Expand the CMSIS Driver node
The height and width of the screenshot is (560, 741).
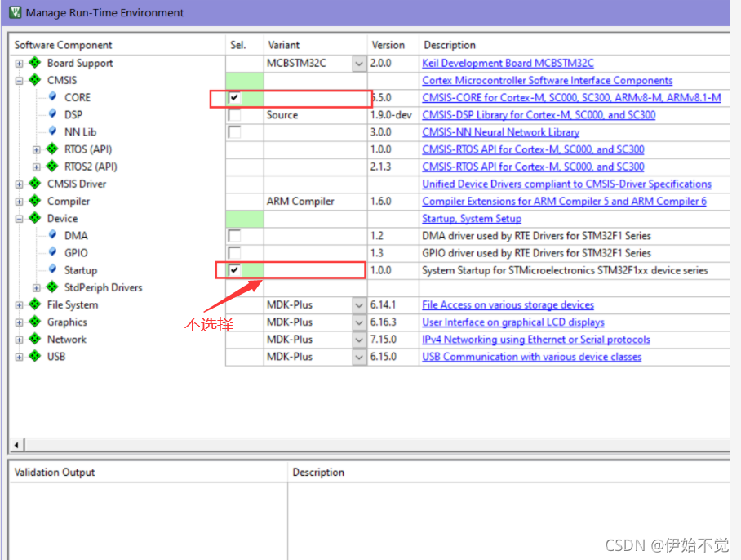click(19, 184)
